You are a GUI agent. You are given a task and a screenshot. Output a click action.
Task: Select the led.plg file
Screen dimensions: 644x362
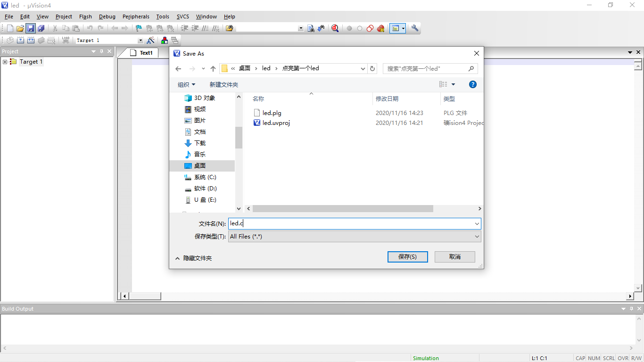click(272, 113)
